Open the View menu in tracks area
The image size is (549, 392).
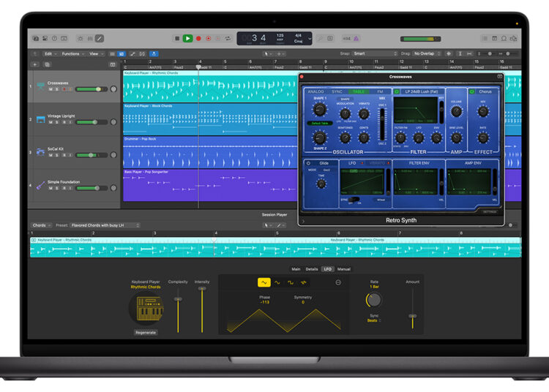[x=97, y=54]
